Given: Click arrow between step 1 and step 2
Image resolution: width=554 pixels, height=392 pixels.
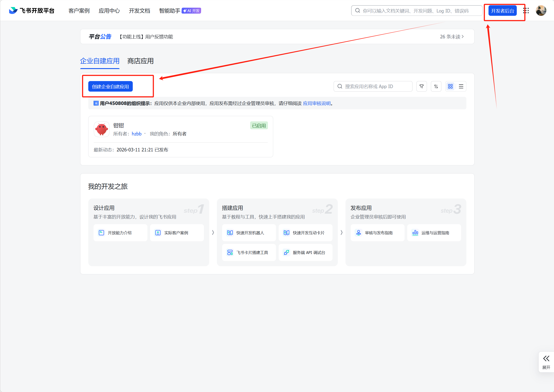Looking at the screenshot, I should (x=213, y=232).
